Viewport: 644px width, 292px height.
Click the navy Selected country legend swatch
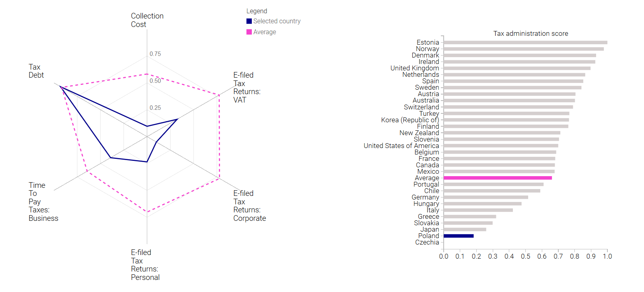tap(249, 21)
